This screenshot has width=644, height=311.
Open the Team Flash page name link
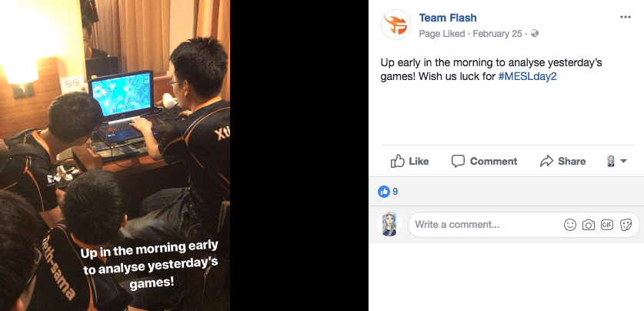(x=448, y=18)
